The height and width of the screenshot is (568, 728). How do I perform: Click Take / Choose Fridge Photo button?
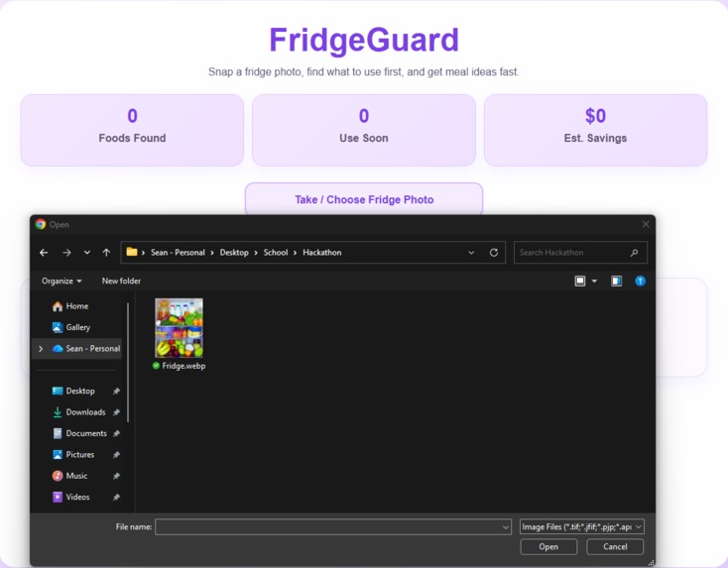pyautogui.click(x=364, y=199)
